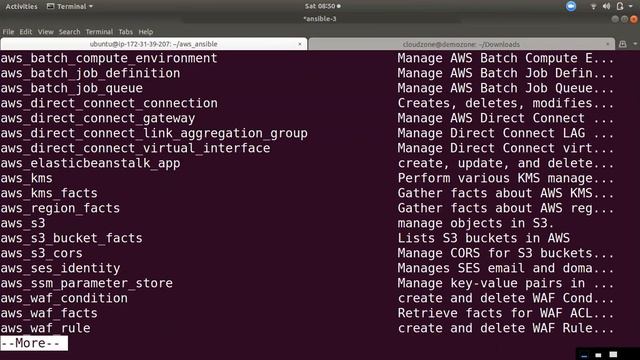Click 'Manages SES email and doma...' description

tap(506, 269)
